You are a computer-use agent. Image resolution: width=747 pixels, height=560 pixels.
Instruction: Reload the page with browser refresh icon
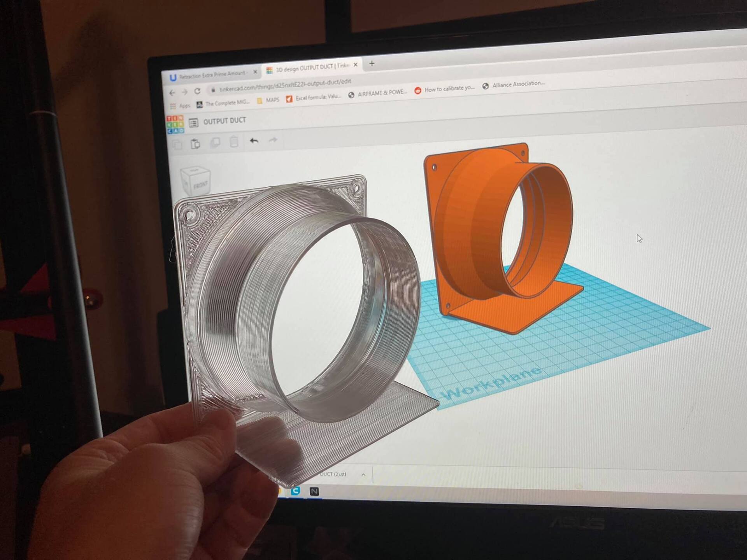tap(197, 91)
